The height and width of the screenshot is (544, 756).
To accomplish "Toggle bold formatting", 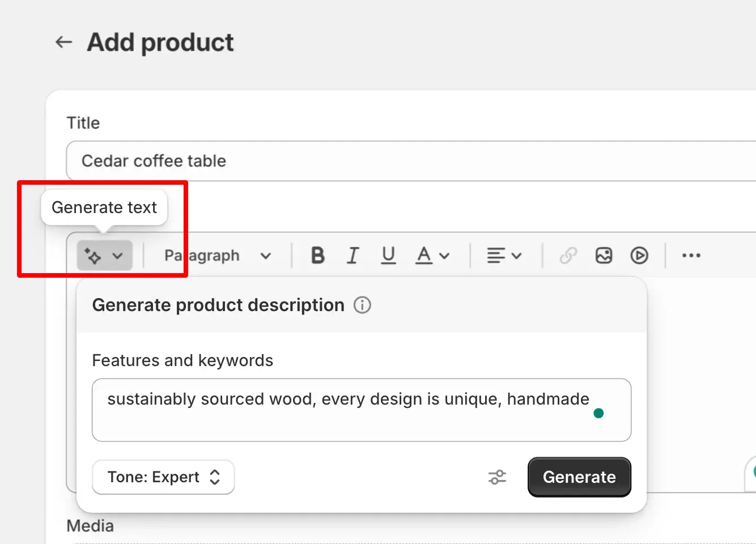I will click(x=318, y=256).
